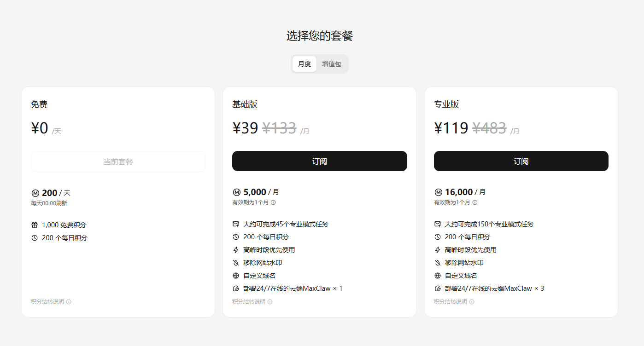Click the ¥119 price in 专业版 card

[451, 128]
